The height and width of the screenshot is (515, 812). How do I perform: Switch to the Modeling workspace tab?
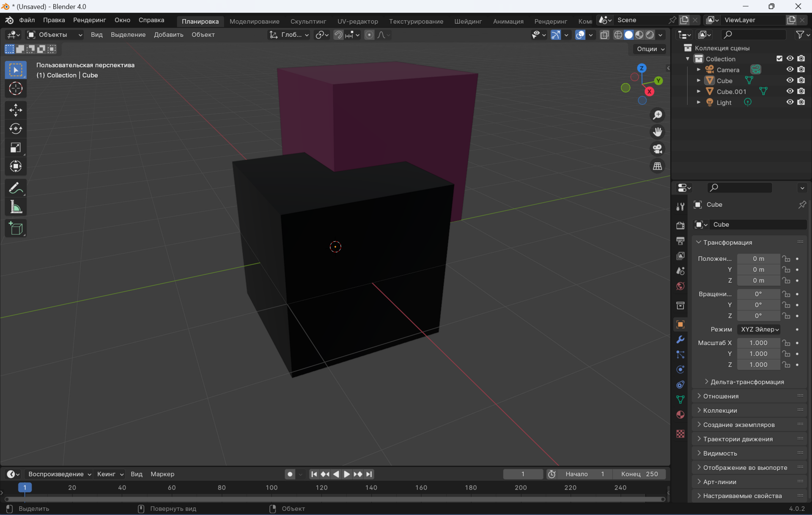click(x=254, y=21)
